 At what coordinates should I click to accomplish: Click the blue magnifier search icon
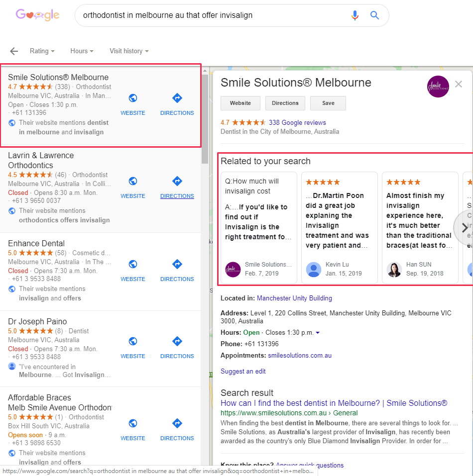tap(375, 15)
